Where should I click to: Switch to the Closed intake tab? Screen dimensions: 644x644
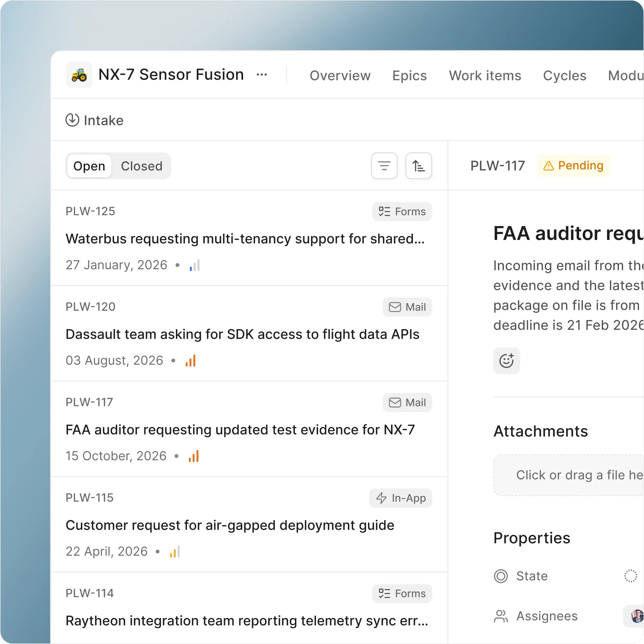142,166
